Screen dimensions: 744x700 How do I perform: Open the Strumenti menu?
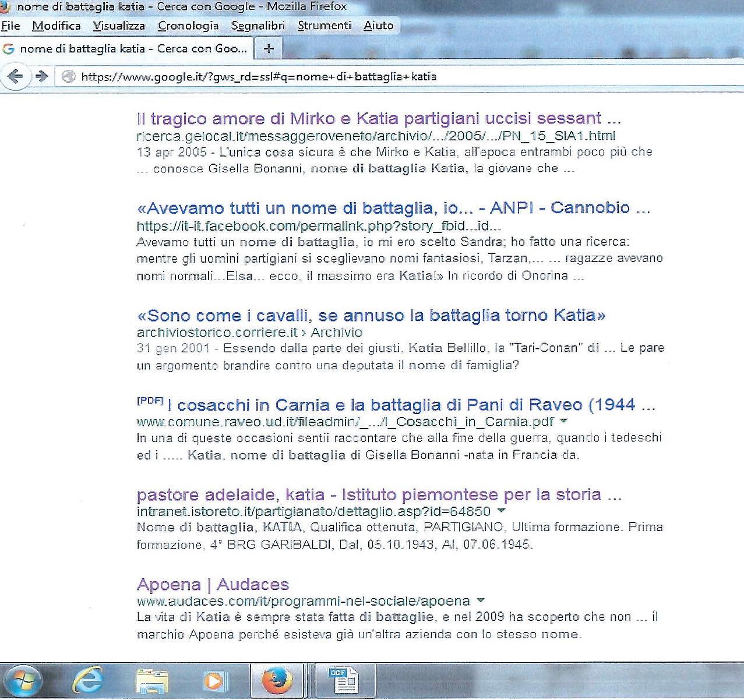[x=325, y=26]
